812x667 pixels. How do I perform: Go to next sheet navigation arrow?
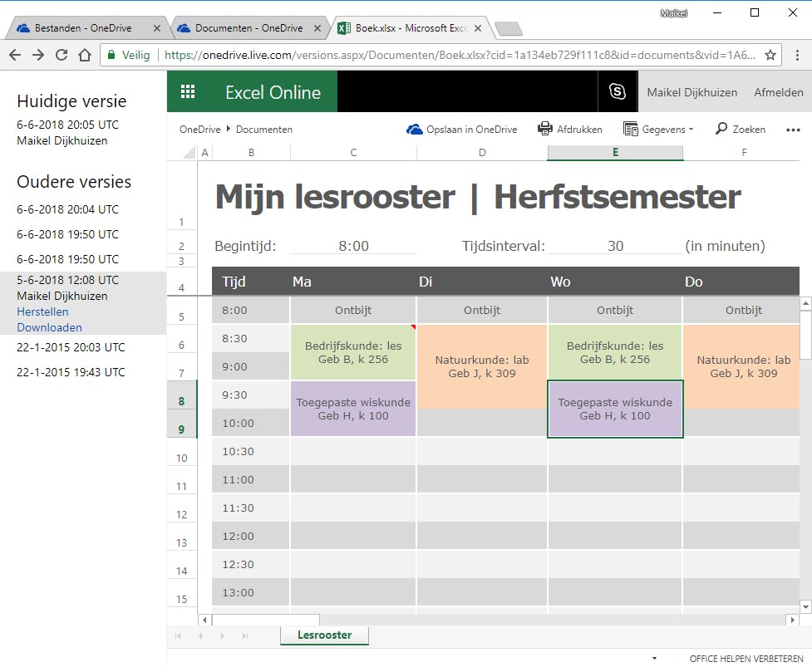pos(223,635)
